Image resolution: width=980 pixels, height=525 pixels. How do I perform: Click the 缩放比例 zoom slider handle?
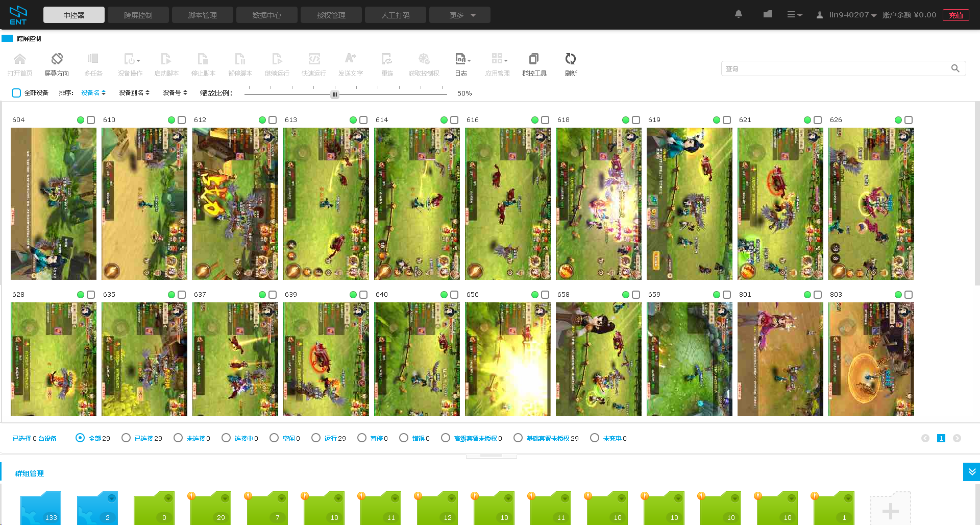click(x=335, y=94)
